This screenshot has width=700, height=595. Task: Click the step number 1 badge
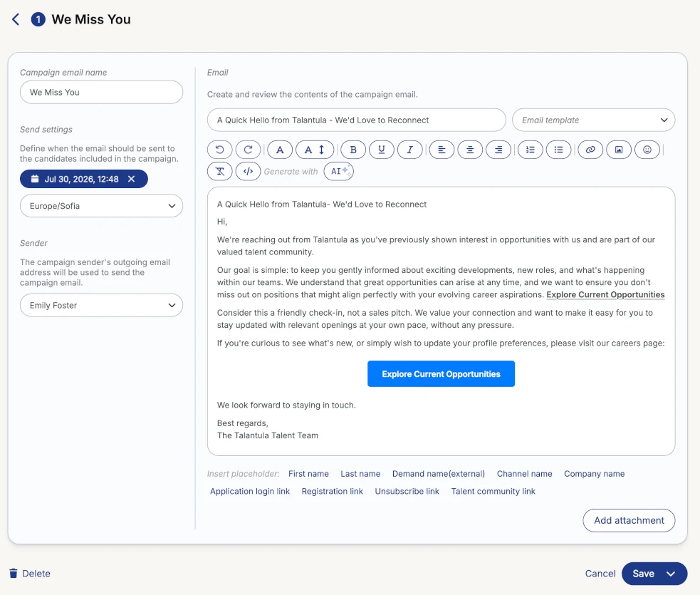(x=38, y=19)
